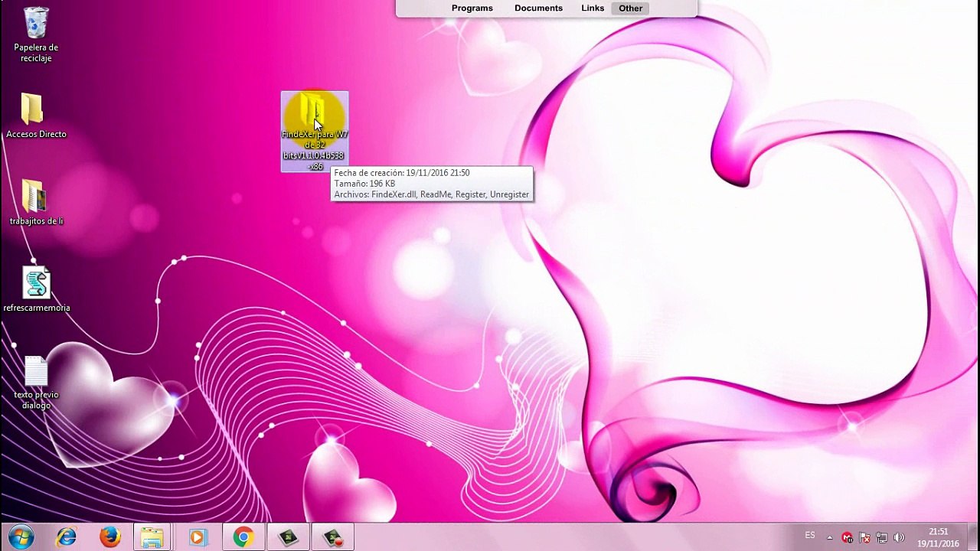Open the network tray icon

click(881, 538)
